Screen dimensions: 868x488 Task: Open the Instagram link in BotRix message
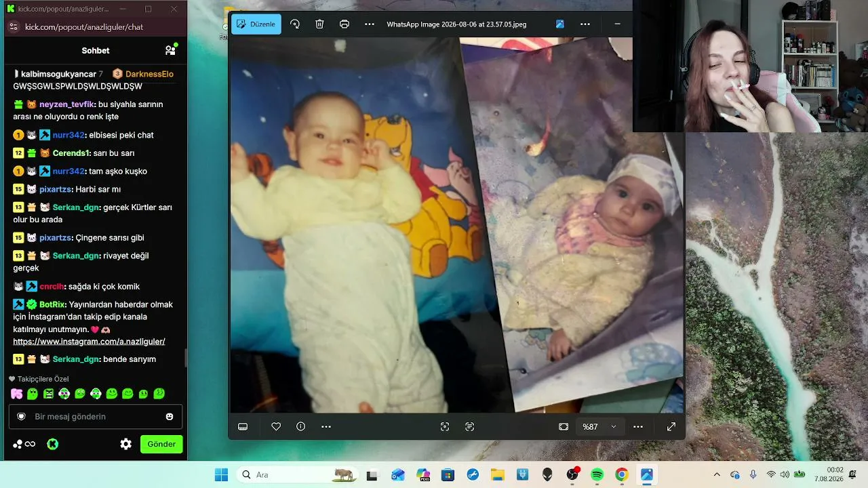pos(89,342)
